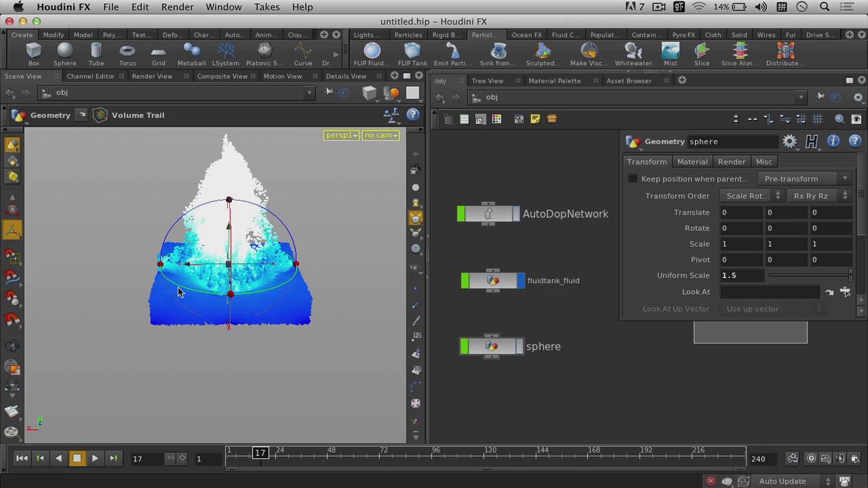Create a Box from the shelf
Image resolution: width=868 pixels, height=488 pixels.
(33, 54)
